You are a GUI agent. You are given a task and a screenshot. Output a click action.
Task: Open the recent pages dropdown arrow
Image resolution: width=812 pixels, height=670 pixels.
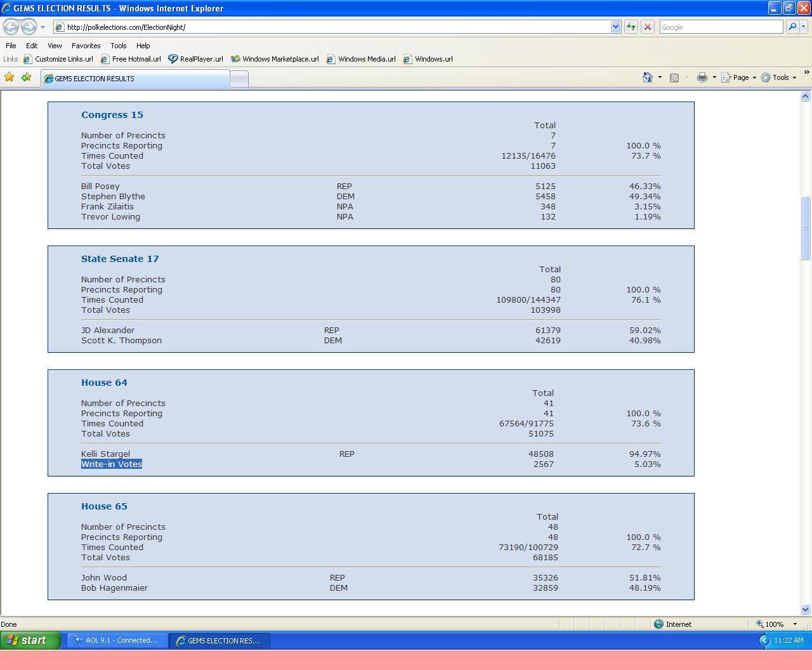coord(43,27)
